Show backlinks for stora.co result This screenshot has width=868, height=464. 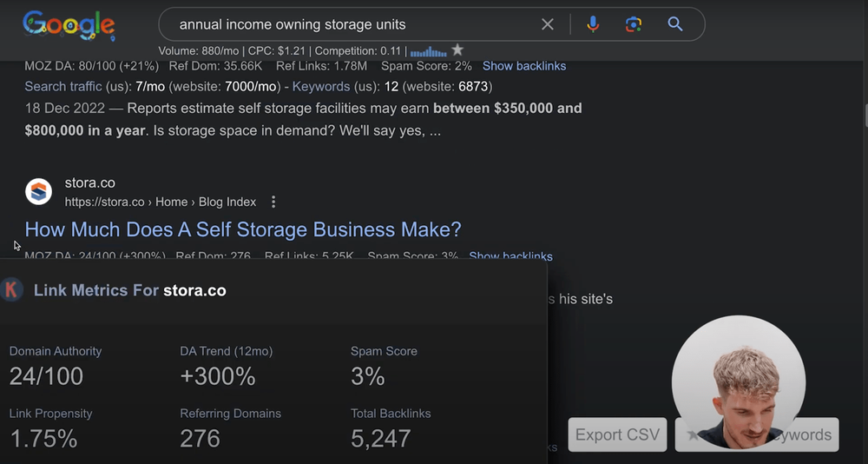coord(510,256)
